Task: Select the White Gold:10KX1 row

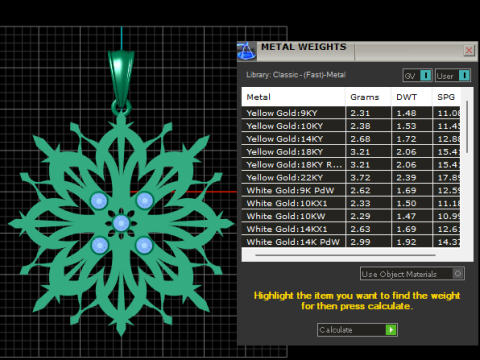Action: 351,203
